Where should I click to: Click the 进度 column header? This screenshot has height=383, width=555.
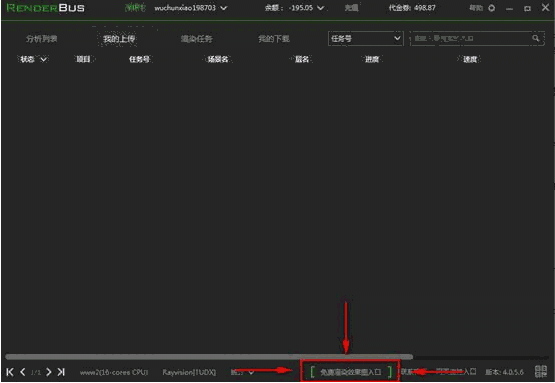372,59
